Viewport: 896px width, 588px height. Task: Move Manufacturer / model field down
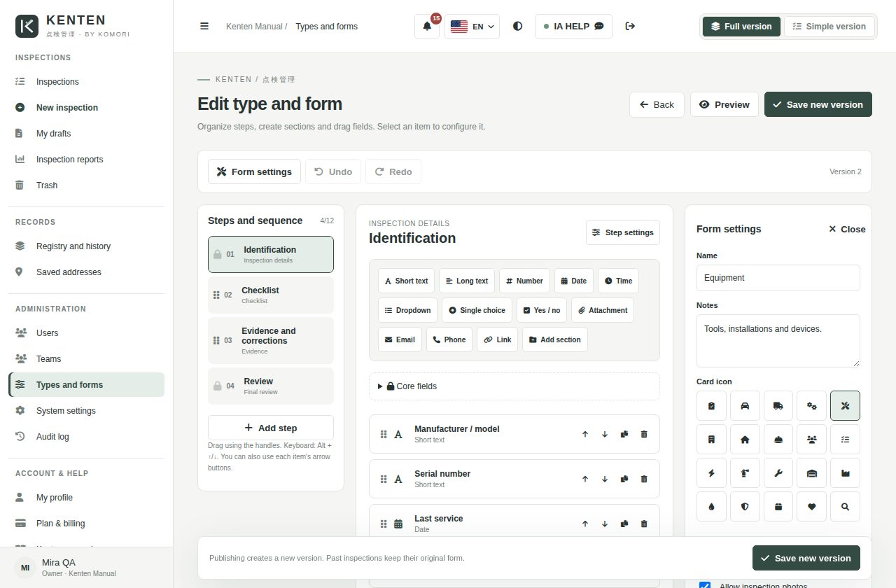point(605,434)
